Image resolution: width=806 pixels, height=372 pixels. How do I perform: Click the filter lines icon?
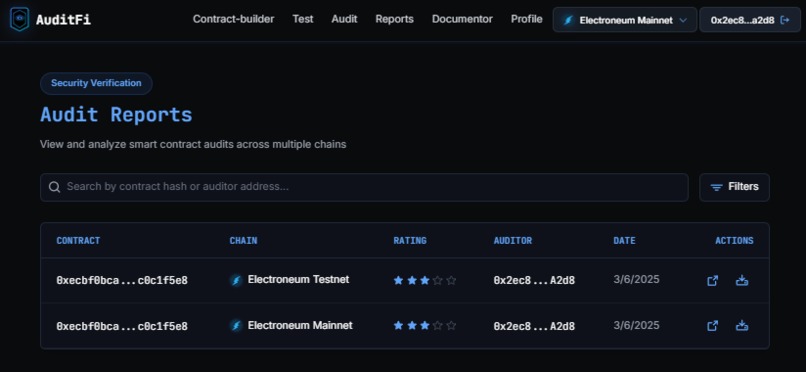tap(717, 188)
